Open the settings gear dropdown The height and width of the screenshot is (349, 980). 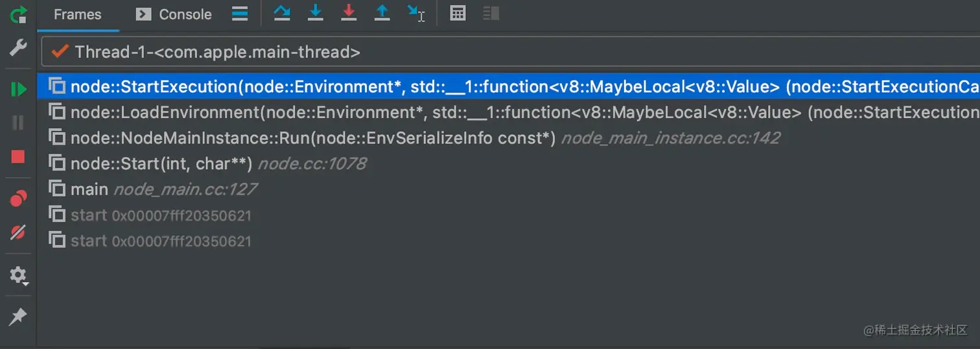[x=18, y=276]
